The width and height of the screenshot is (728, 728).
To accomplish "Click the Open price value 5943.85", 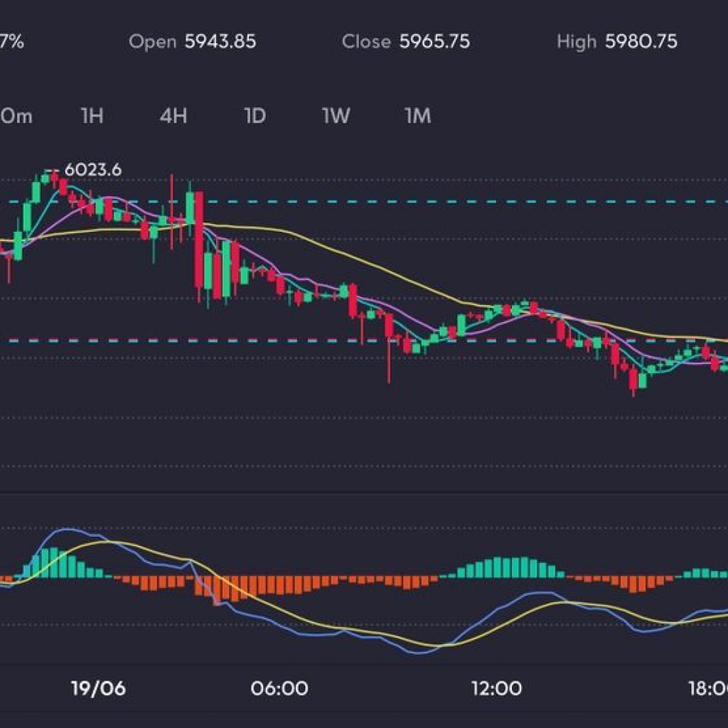I will pos(220,42).
